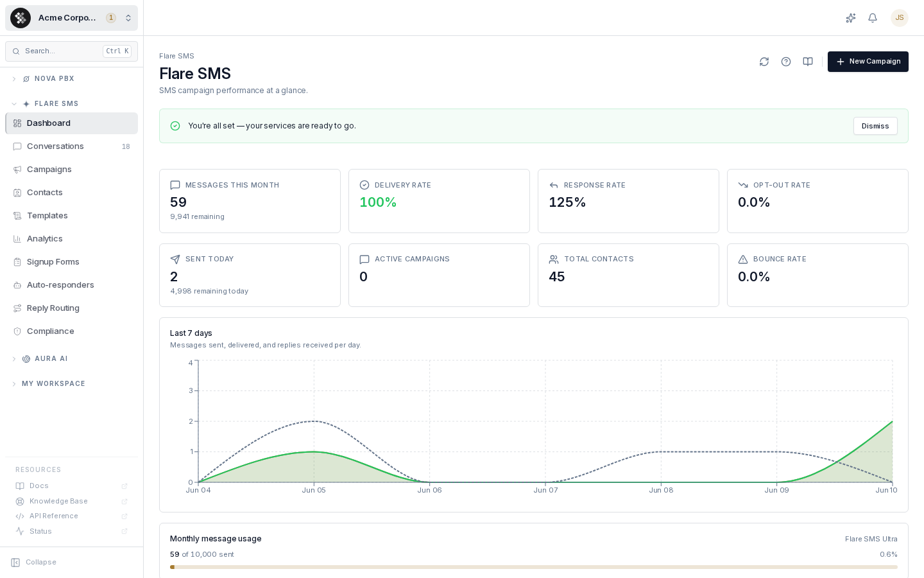Go to Campaigns in the sidebar
This screenshot has height=578, width=924.
(x=71, y=170)
